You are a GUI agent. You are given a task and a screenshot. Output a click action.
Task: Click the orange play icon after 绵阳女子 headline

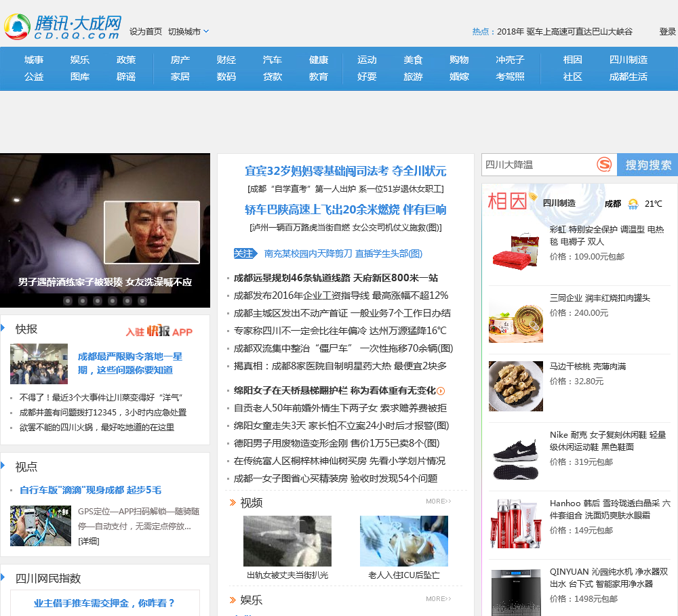[x=441, y=391]
